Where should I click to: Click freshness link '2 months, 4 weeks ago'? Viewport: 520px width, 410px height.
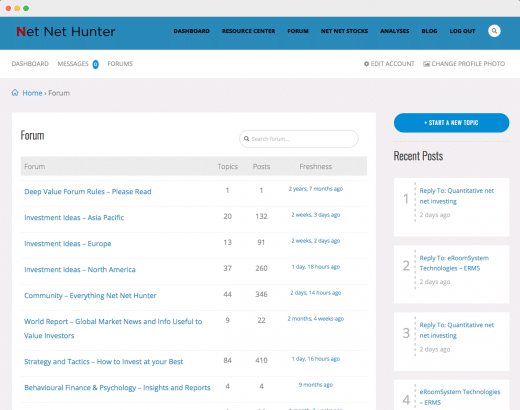pyautogui.click(x=316, y=319)
